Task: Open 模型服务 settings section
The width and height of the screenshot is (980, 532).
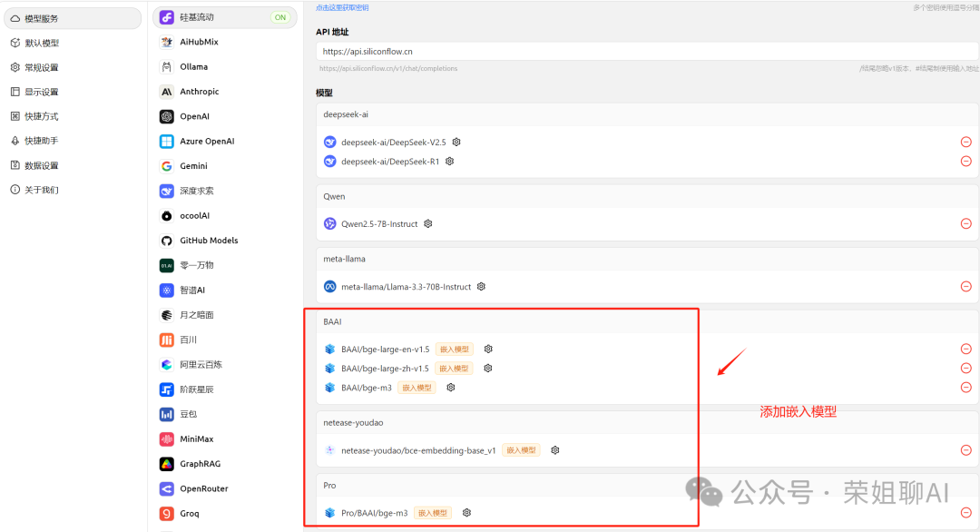Action: [x=73, y=19]
